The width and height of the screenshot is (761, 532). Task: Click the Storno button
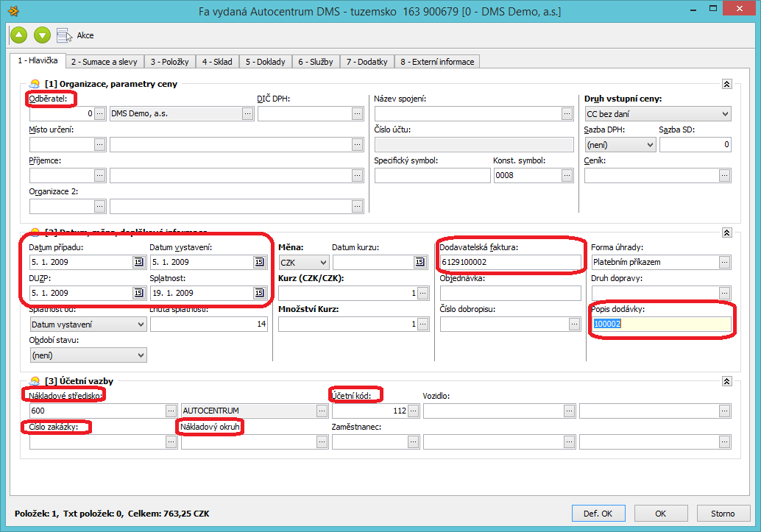[722, 514]
